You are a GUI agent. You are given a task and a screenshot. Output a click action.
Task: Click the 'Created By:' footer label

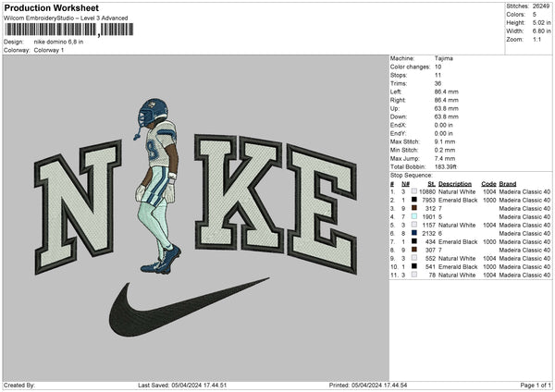pyautogui.click(x=19, y=386)
